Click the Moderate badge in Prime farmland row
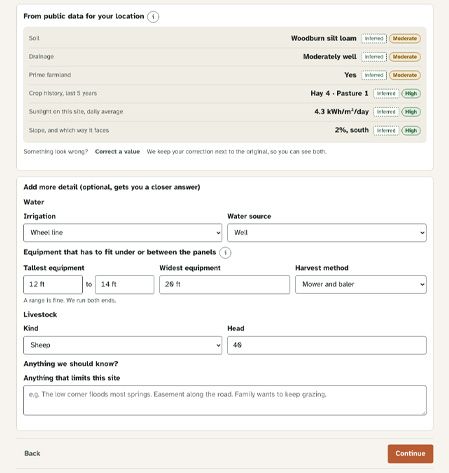449x473 pixels. (x=405, y=75)
